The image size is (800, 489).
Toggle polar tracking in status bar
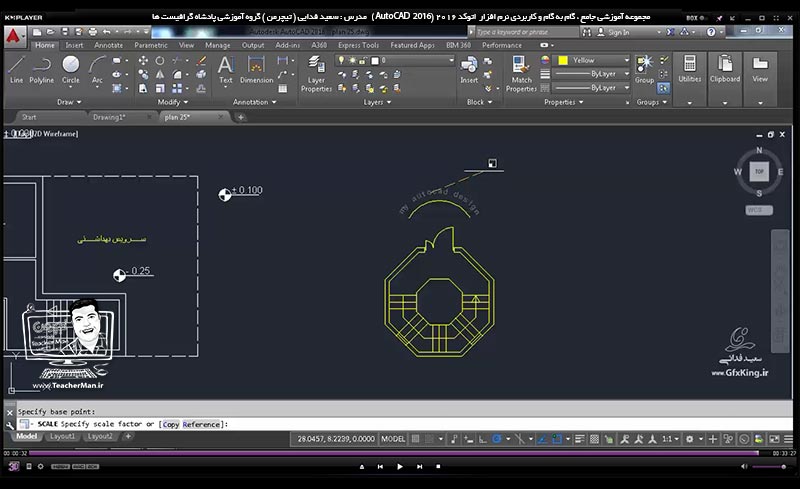[x=497, y=439]
